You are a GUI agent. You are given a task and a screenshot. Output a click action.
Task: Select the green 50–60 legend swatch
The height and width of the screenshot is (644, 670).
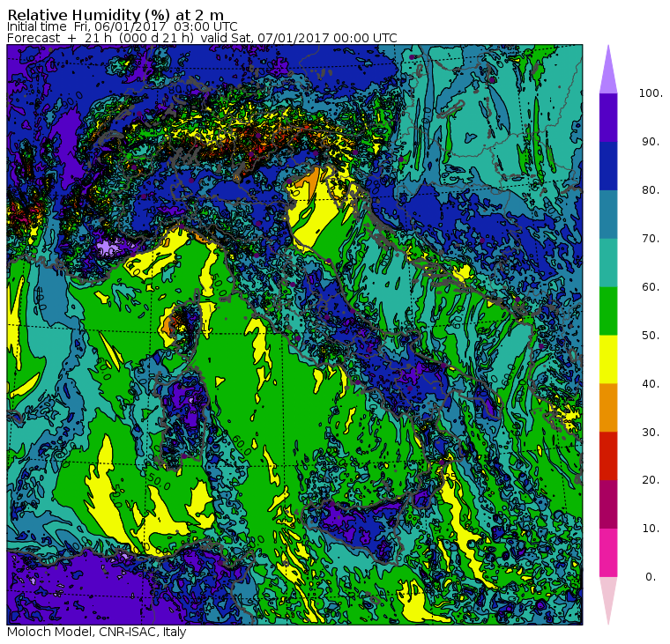(x=608, y=311)
